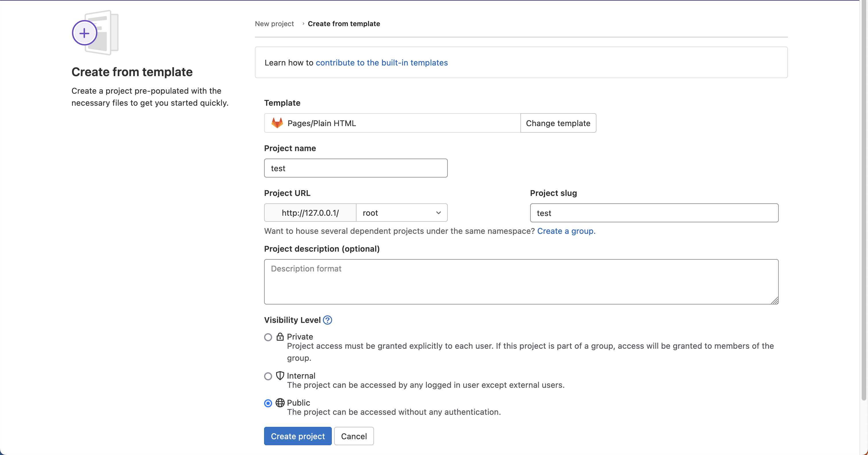Click the Create from template heading
The image size is (868, 455).
tap(132, 72)
